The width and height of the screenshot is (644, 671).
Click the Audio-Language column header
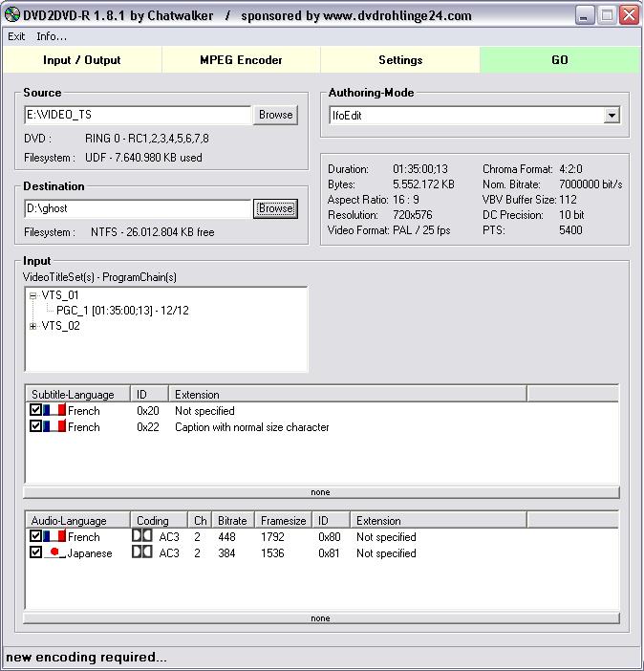(78, 520)
